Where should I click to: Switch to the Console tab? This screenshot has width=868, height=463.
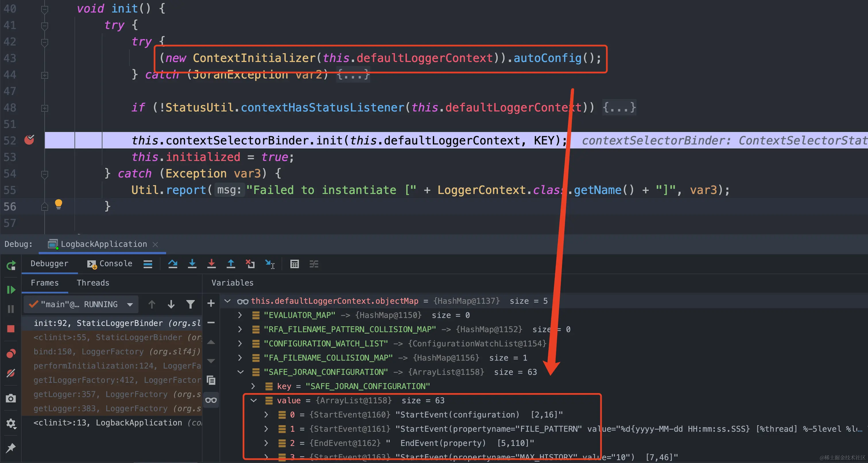tap(110, 264)
